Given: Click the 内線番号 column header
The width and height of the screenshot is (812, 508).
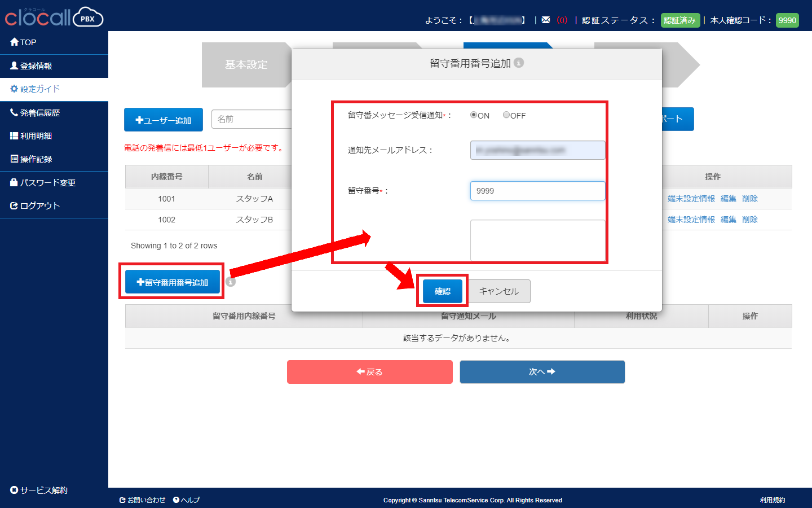Looking at the screenshot, I should pyautogui.click(x=167, y=177).
